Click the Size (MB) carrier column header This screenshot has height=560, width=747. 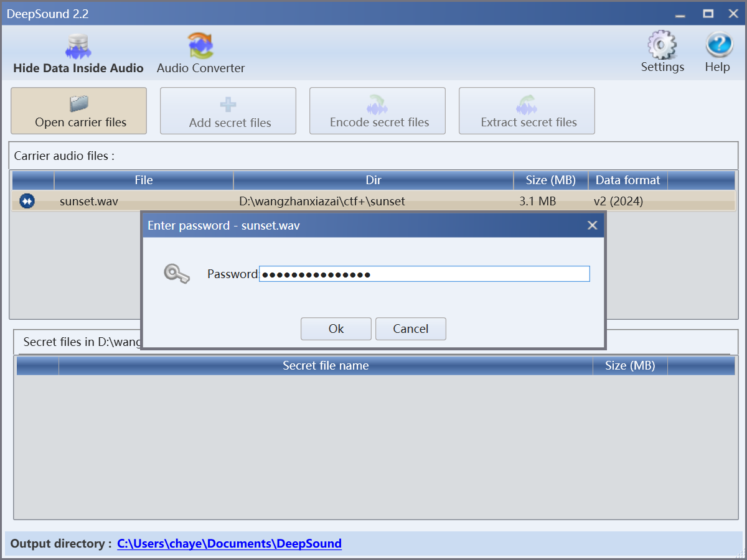(x=551, y=180)
